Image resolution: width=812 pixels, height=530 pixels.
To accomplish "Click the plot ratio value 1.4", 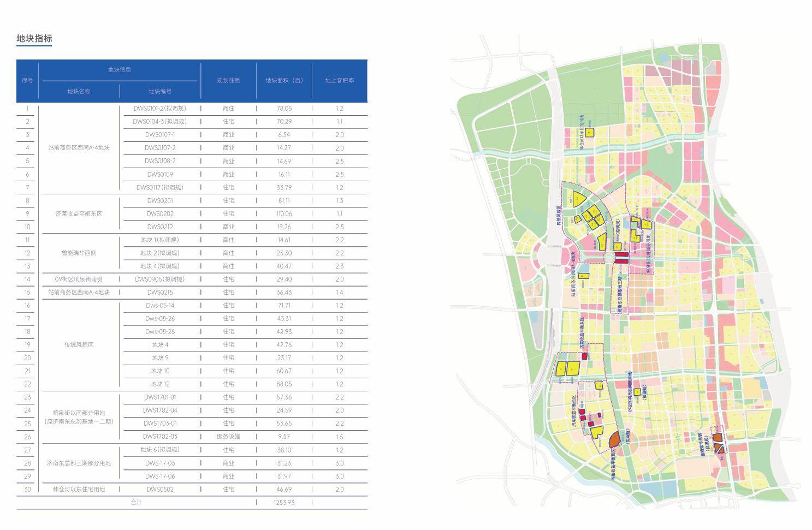I will (x=340, y=292).
